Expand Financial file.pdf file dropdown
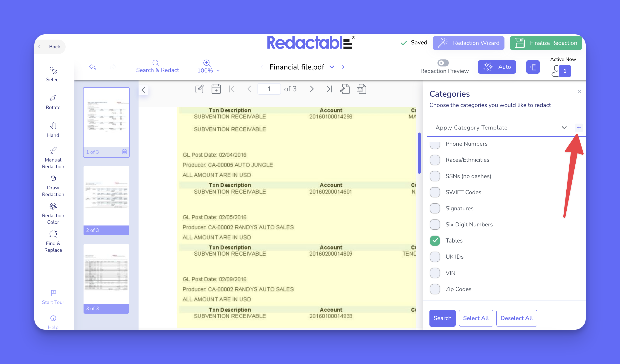The height and width of the screenshot is (364, 620). [332, 67]
